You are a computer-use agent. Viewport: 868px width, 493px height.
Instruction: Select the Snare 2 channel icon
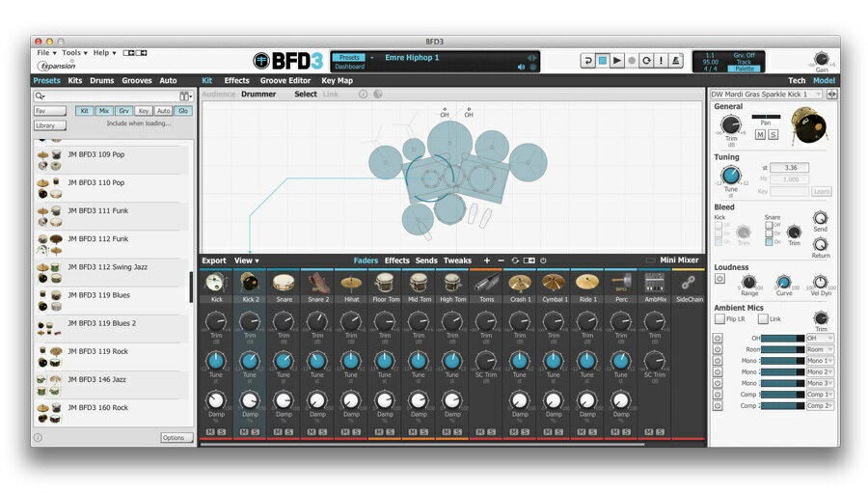click(x=317, y=283)
